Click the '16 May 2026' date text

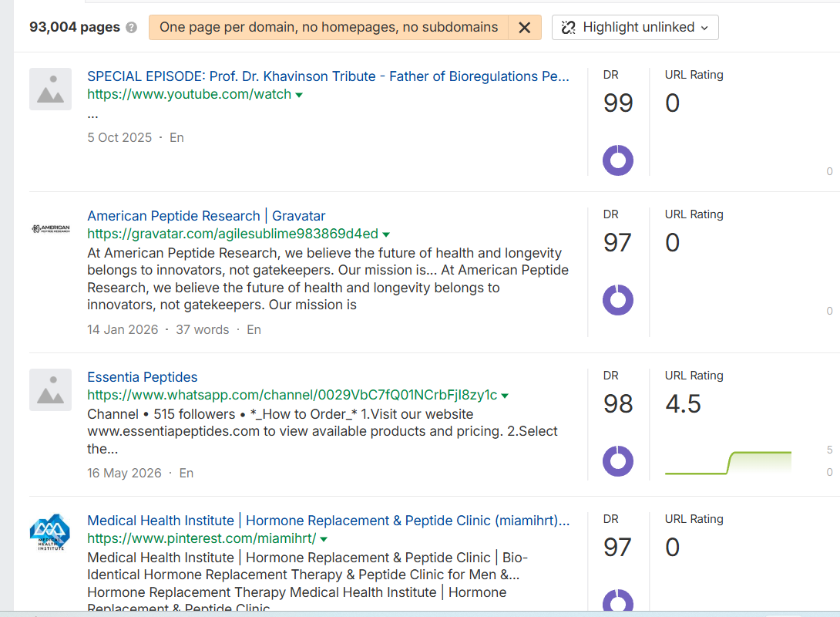click(x=124, y=474)
